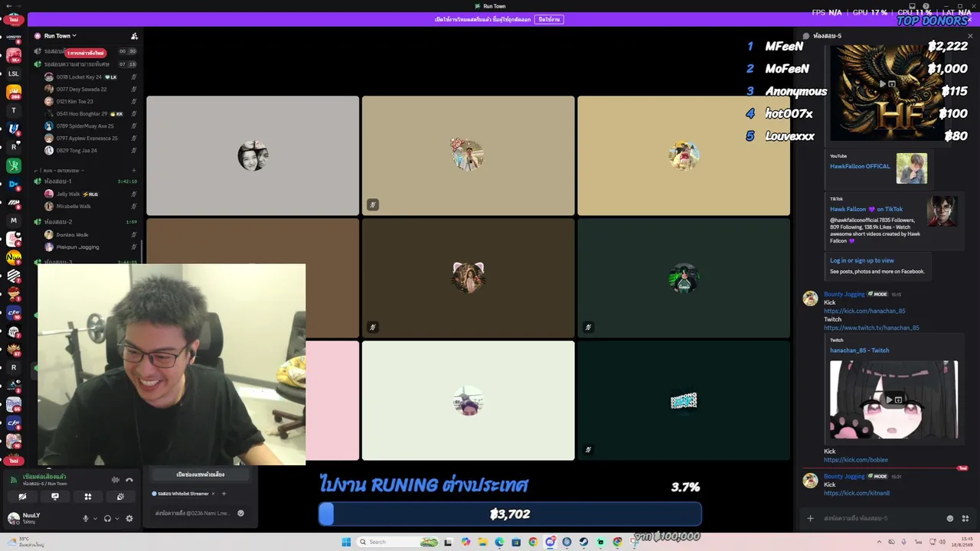Click the attach plus in ห้องสอบ-5 chat
Screen dimensions: 980x551
point(810,518)
